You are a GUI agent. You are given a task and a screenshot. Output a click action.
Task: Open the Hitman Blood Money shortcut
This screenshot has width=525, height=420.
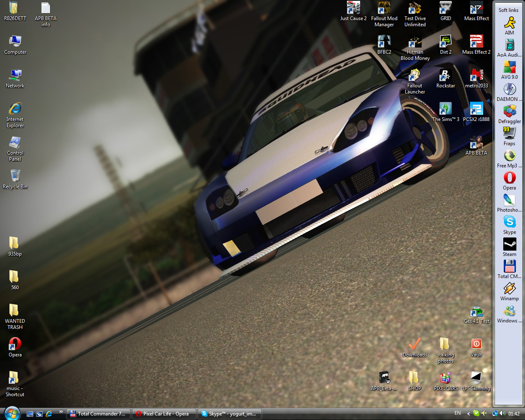[415, 48]
